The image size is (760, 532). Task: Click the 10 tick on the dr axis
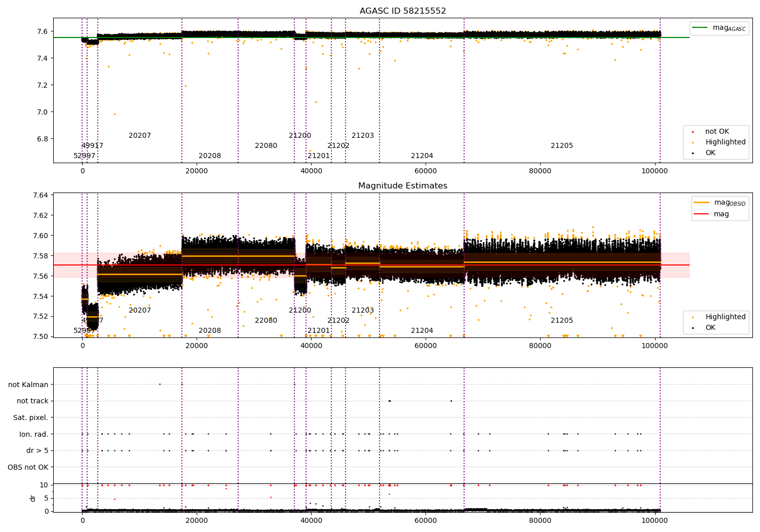44,485
